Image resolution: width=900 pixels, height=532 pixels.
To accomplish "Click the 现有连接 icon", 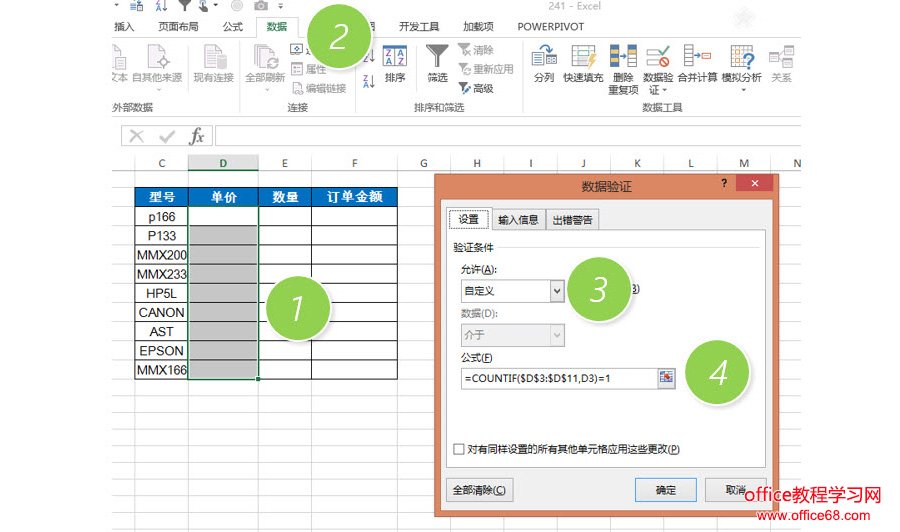I will pos(214,63).
